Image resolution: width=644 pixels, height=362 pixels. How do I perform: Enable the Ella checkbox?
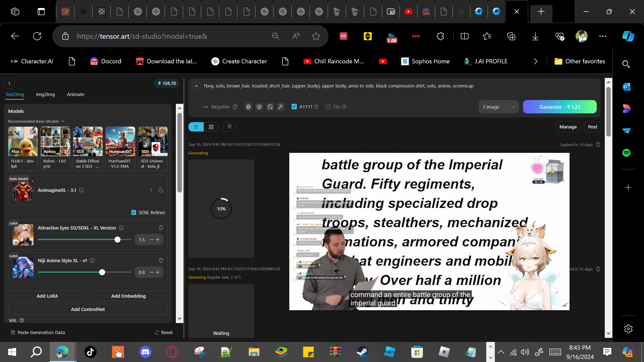pos(328,107)
